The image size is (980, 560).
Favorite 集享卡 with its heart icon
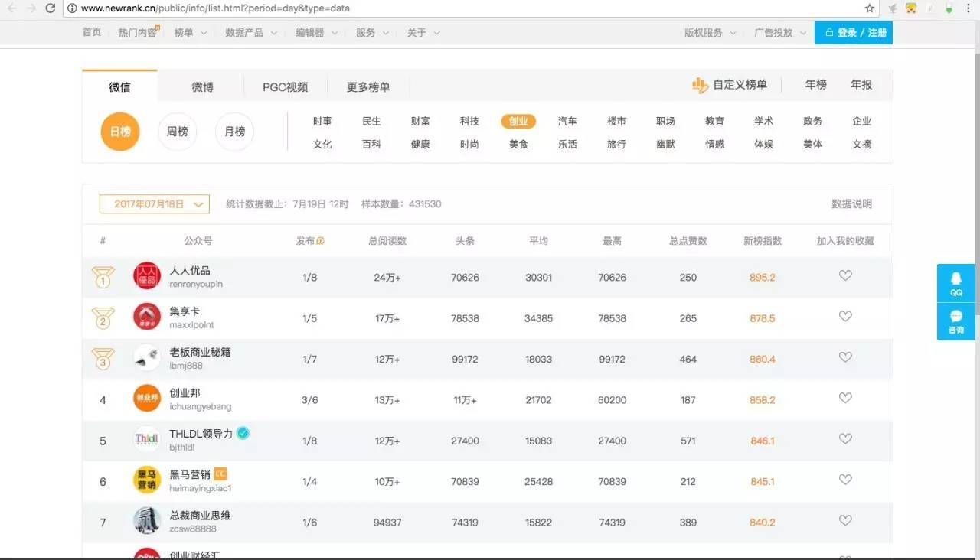pos(845,316)
